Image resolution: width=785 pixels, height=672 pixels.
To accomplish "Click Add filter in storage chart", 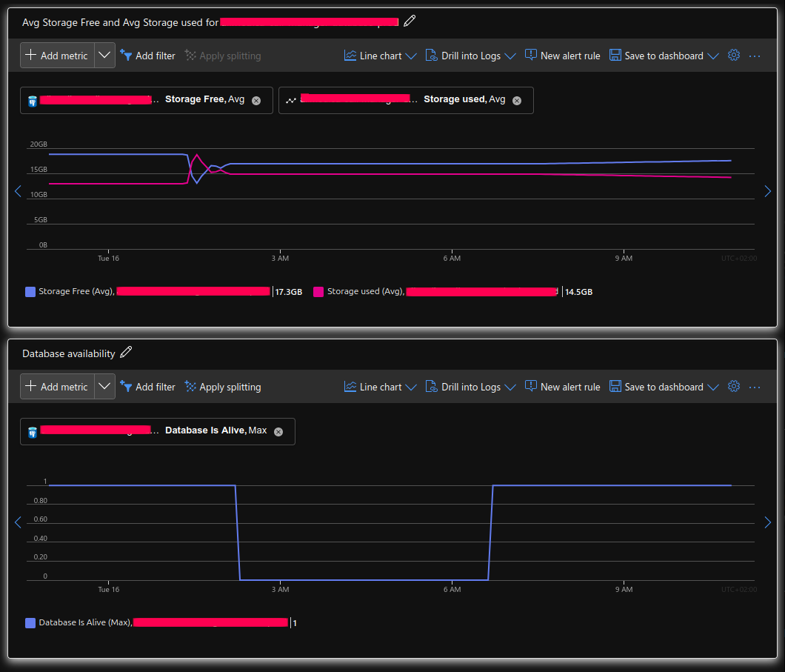I will point(147,56).
